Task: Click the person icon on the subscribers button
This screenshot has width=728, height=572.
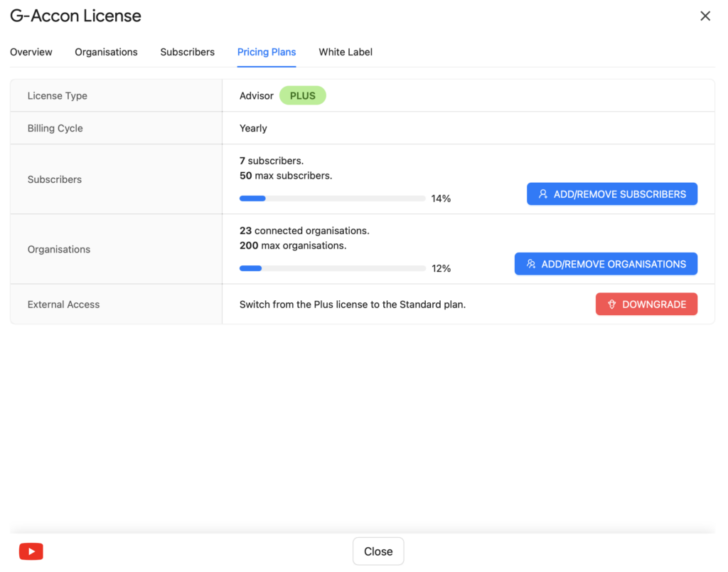Action: [x=543, y=194]
